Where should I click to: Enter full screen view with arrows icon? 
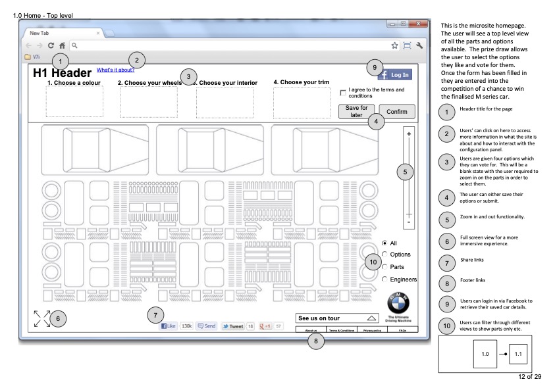coord(42,318)
